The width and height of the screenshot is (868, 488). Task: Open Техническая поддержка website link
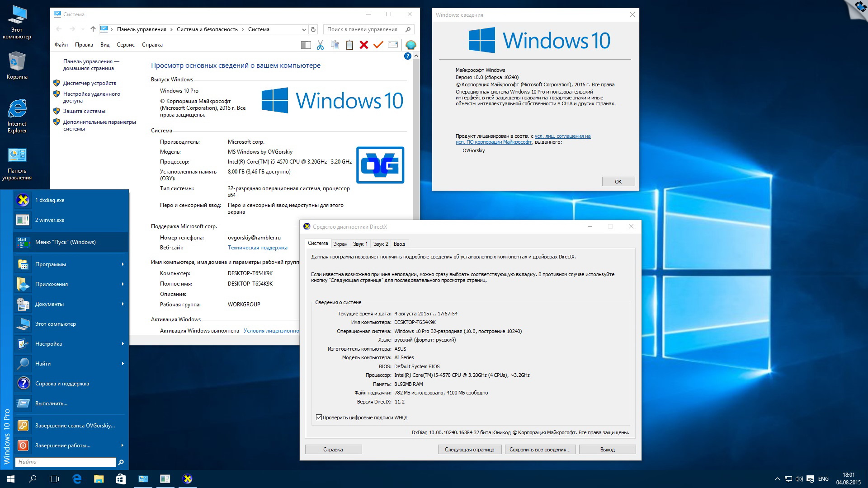click(x=258, y=248)
